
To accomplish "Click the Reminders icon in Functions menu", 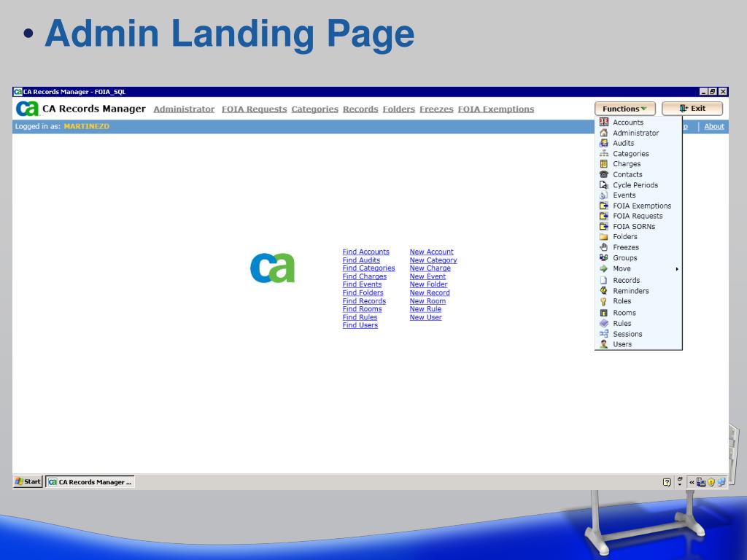I will click(x=603, y=290).
